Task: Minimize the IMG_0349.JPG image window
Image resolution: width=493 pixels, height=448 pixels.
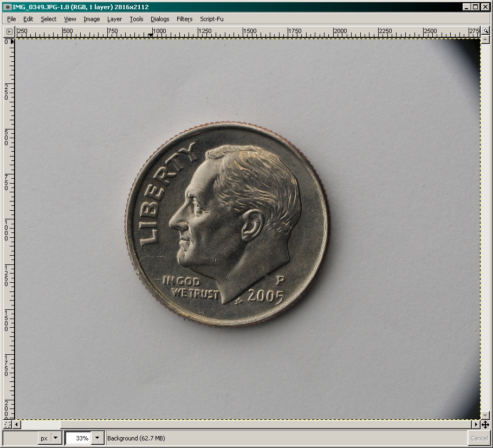Action: [467, 7]
